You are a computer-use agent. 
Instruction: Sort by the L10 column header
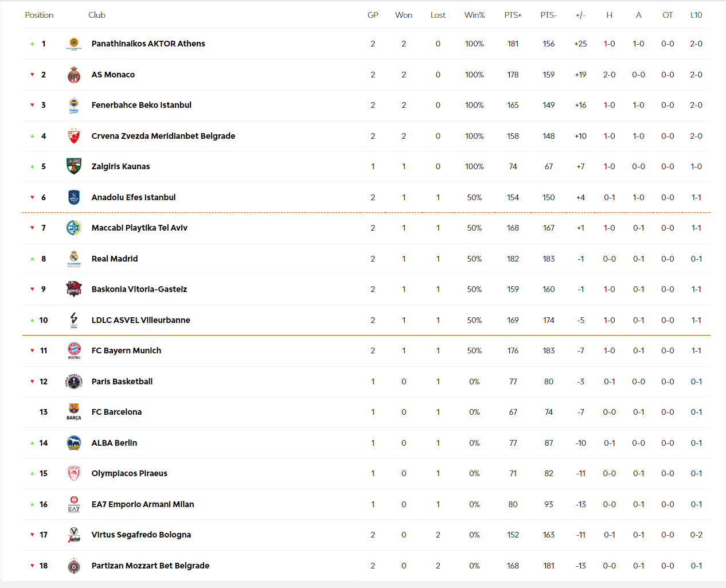point(696,15)
